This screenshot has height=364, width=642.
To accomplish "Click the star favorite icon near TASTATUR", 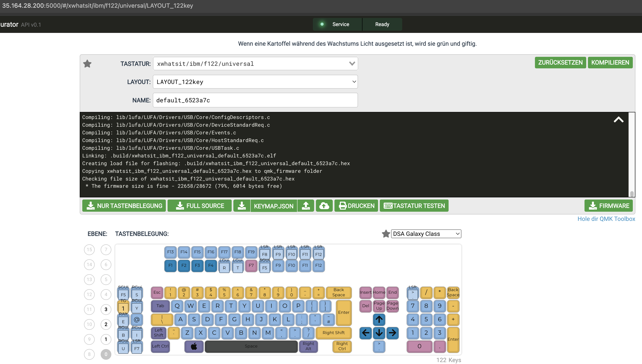I will (x=87, y=63).
